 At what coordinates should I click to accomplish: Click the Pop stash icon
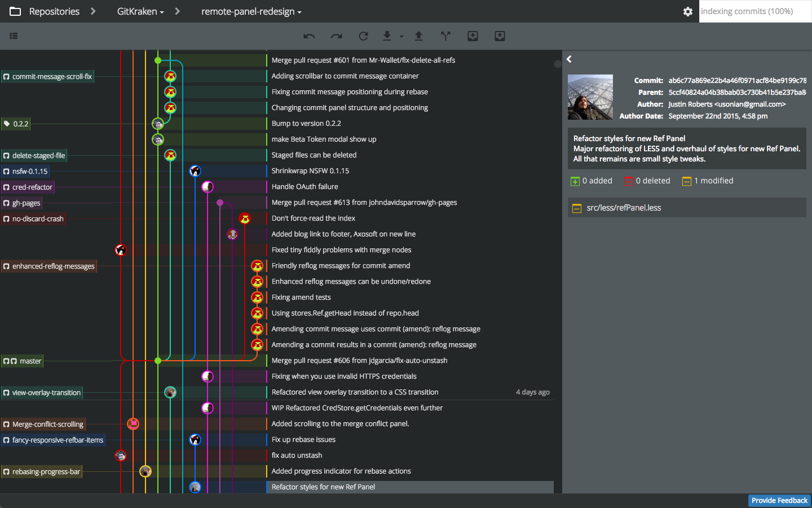(x=500, y=36)
